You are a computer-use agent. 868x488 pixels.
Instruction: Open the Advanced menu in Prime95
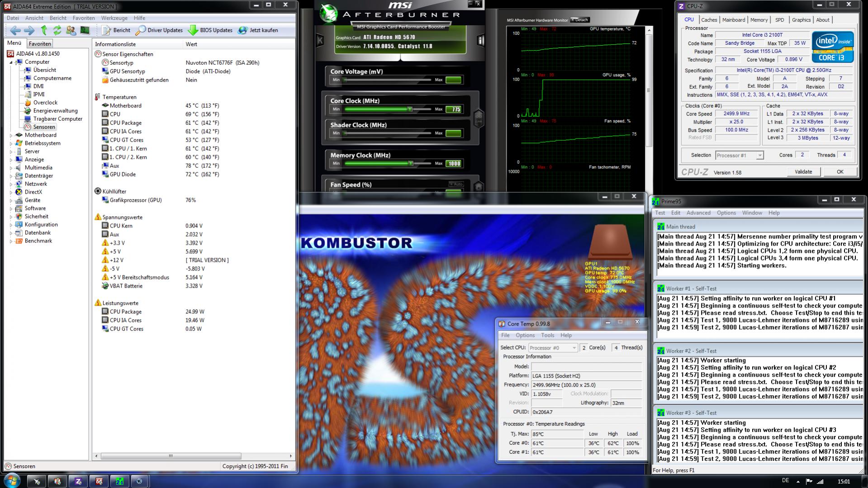coord(698,213)
